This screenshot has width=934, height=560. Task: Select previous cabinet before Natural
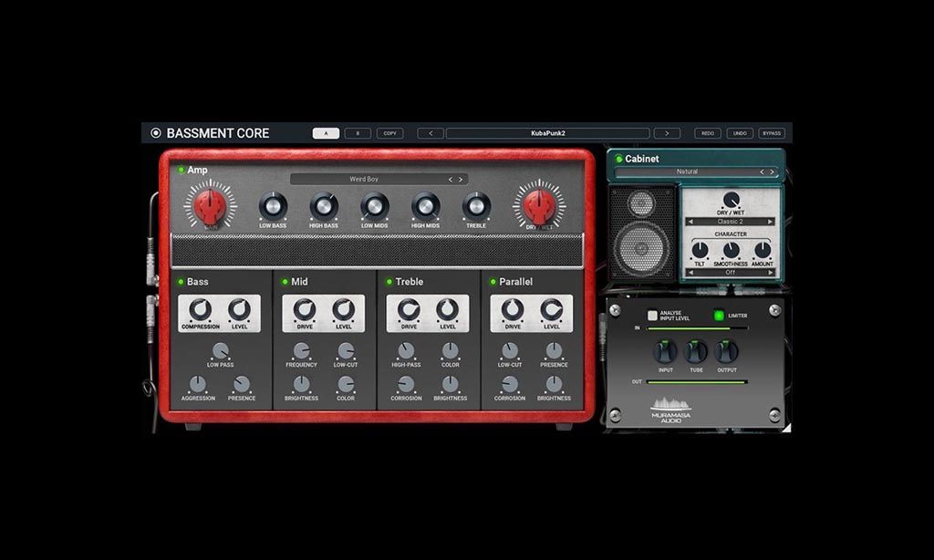tap(762, 171)
